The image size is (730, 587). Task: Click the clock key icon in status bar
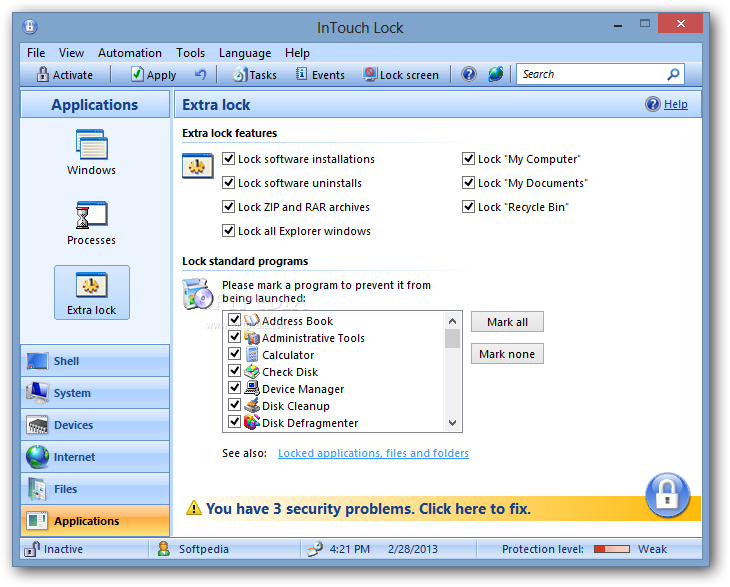(x=315, y=549)
